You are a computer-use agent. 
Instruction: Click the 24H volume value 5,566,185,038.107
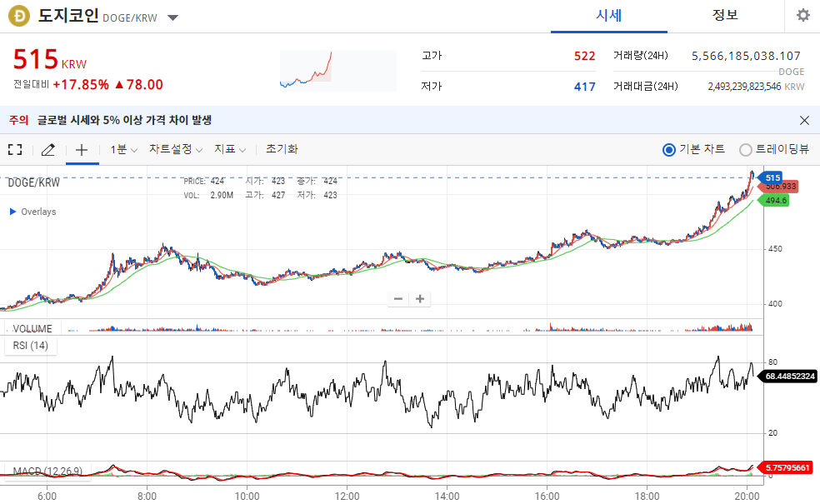click(746, 56)
